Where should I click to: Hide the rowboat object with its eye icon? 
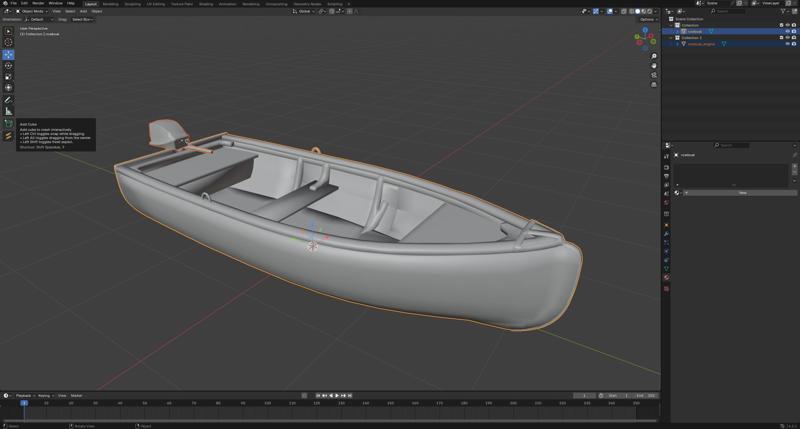786,31
